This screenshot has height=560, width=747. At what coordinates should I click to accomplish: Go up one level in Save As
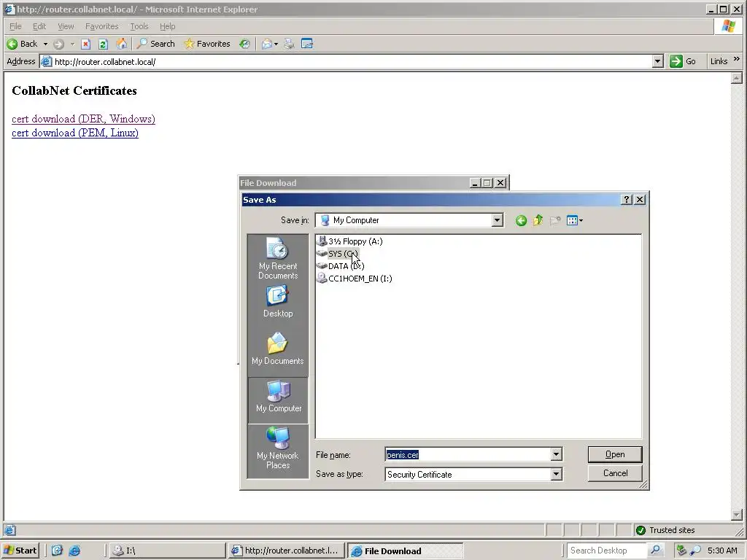(538, 220)
